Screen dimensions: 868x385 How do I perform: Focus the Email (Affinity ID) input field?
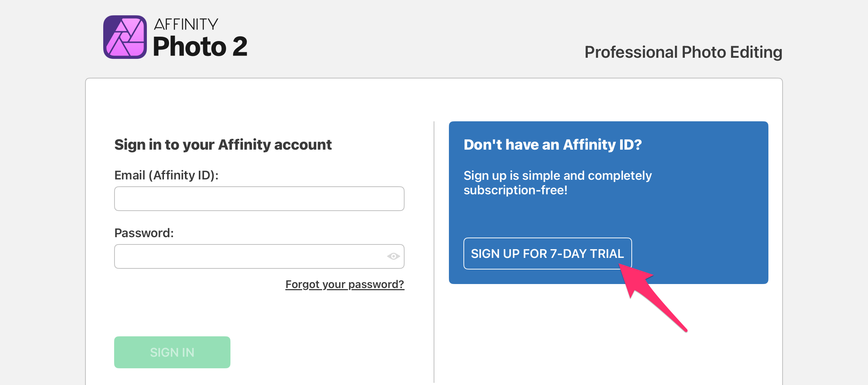point(259,199)
